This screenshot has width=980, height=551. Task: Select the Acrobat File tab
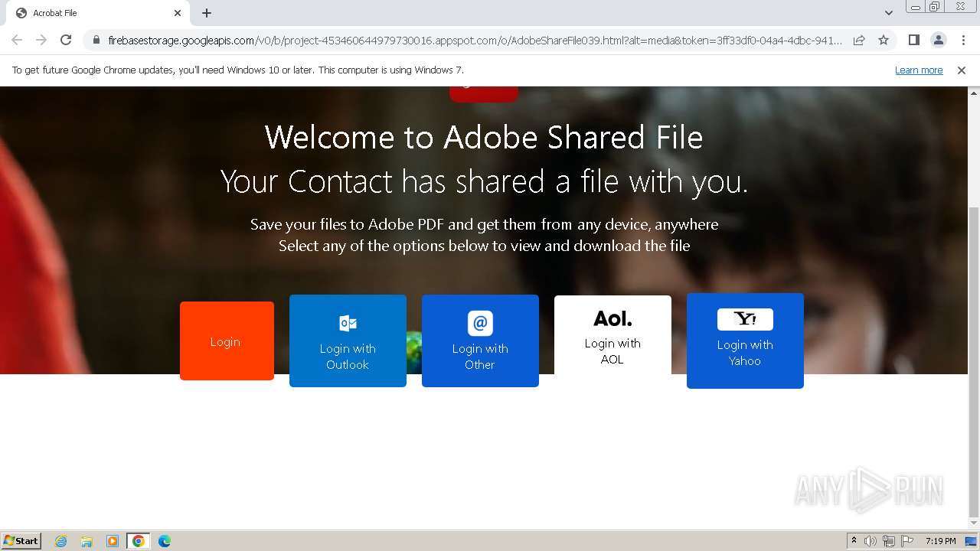(x=97, y=13)
